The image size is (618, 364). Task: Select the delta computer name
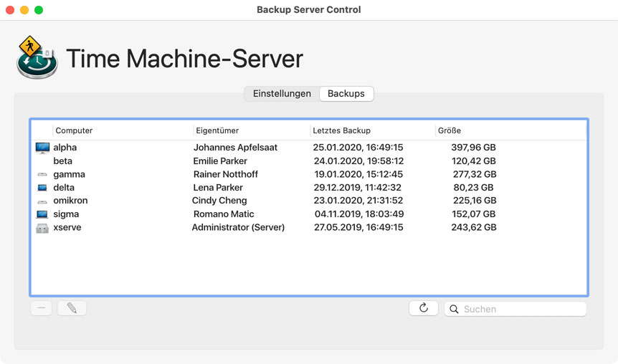[64, 188]
